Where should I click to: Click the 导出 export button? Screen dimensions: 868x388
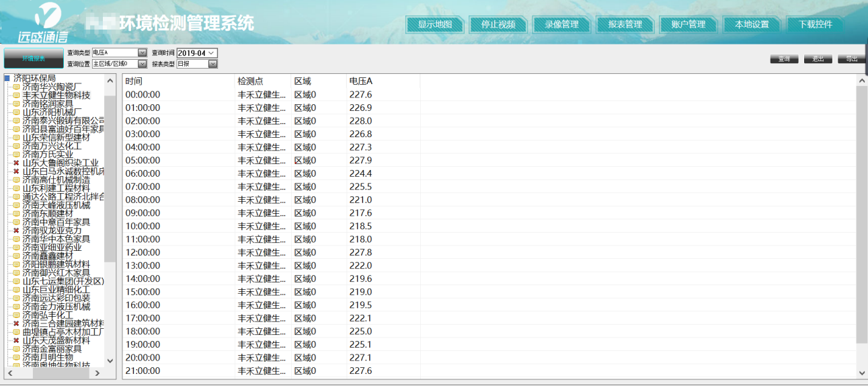(x=851, y=59)
